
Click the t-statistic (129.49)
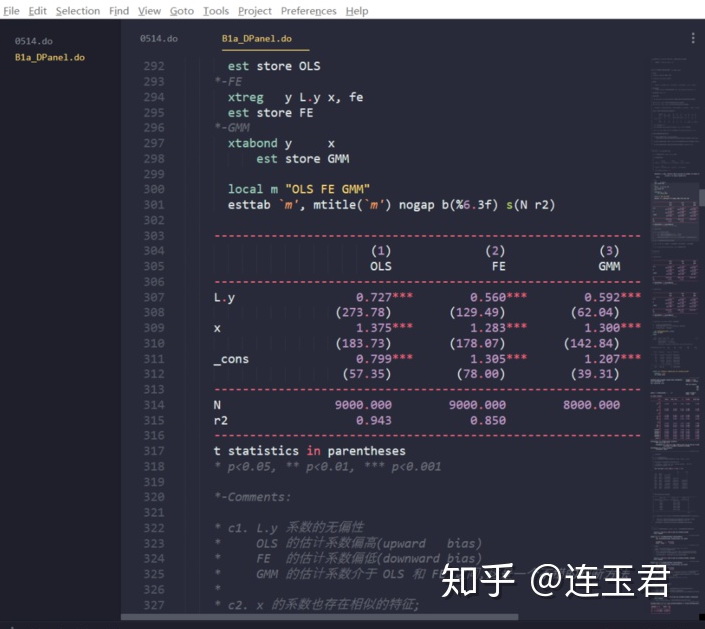tap(477, 312)
